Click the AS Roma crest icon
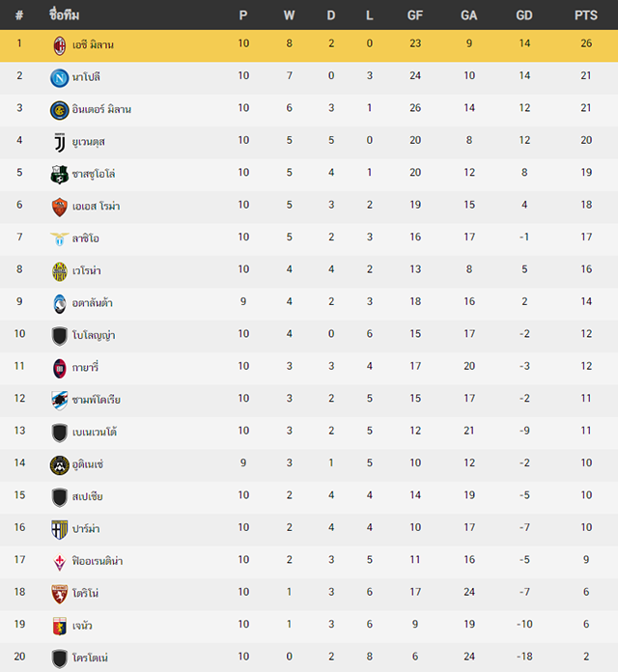This screenshot has width=618, height=672. tap(60, 207)
